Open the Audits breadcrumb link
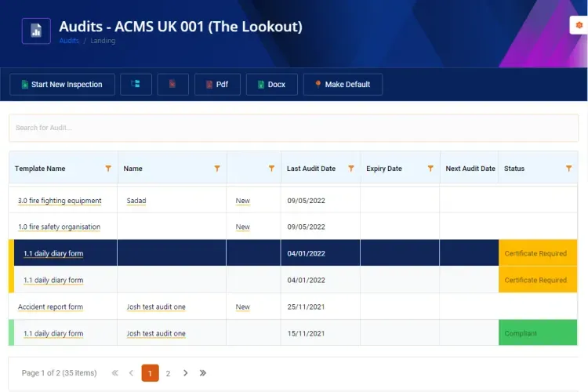 [69, 41]
